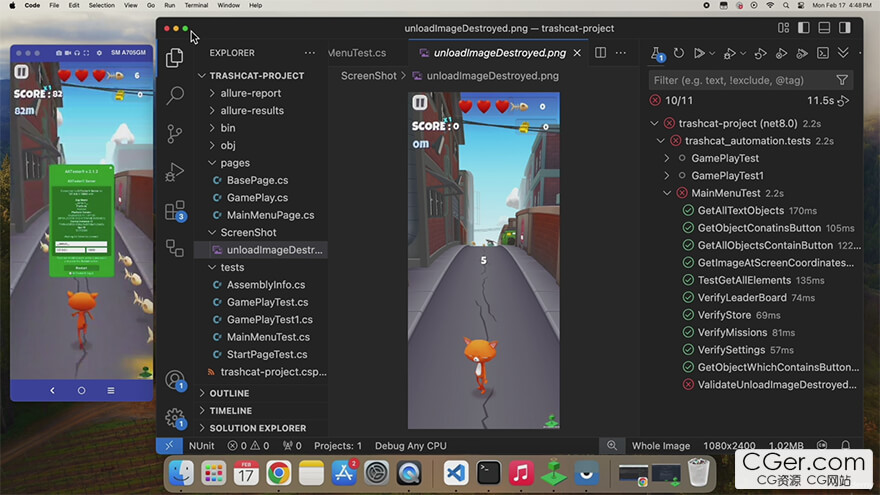Collapse all tests with double chevron

pyautogui.click(x=843, y=53)
